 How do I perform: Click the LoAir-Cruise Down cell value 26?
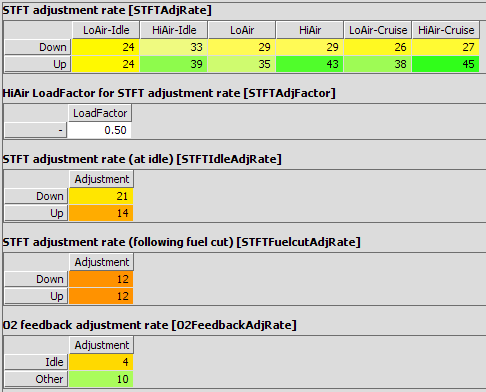[x=378, y=47]
